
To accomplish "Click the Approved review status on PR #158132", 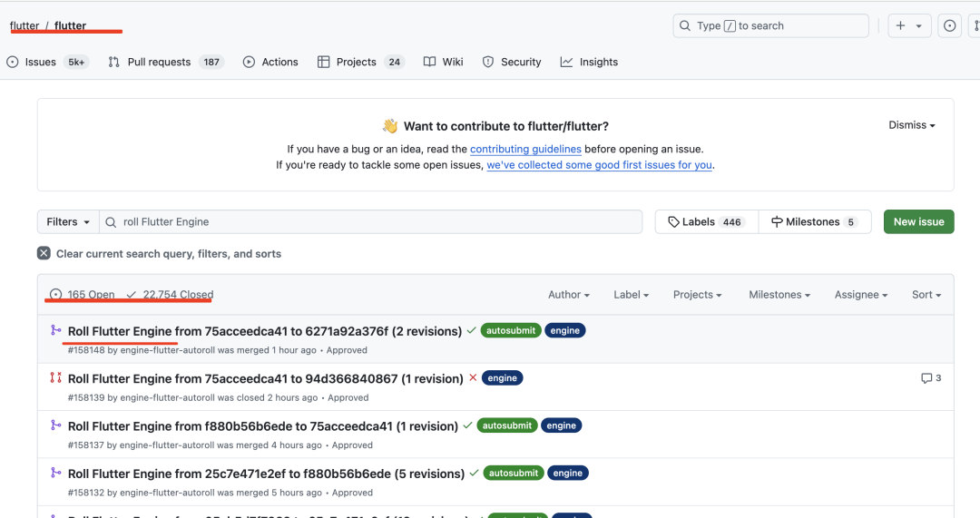I will click(x=352, y=493).
